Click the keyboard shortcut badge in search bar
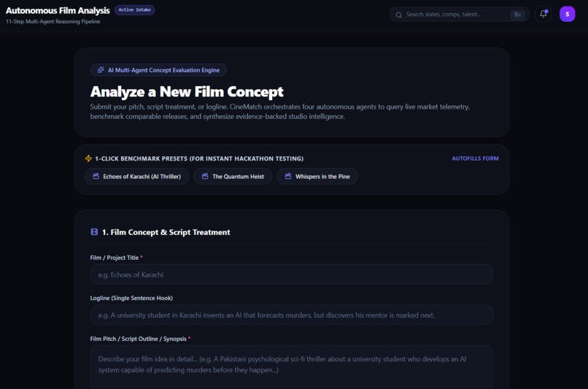This screenshot has height=389, width=588. pyautogui.click(x=517, y=15)
